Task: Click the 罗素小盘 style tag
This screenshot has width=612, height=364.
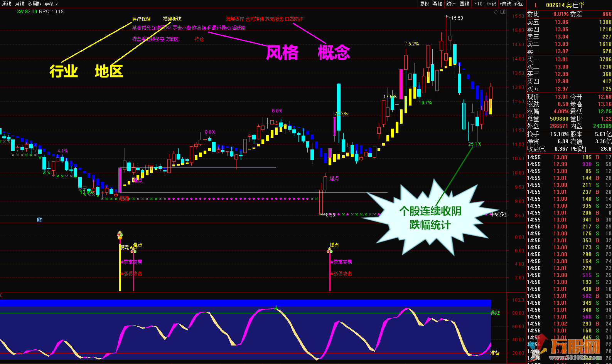Action: pos(182,28)
